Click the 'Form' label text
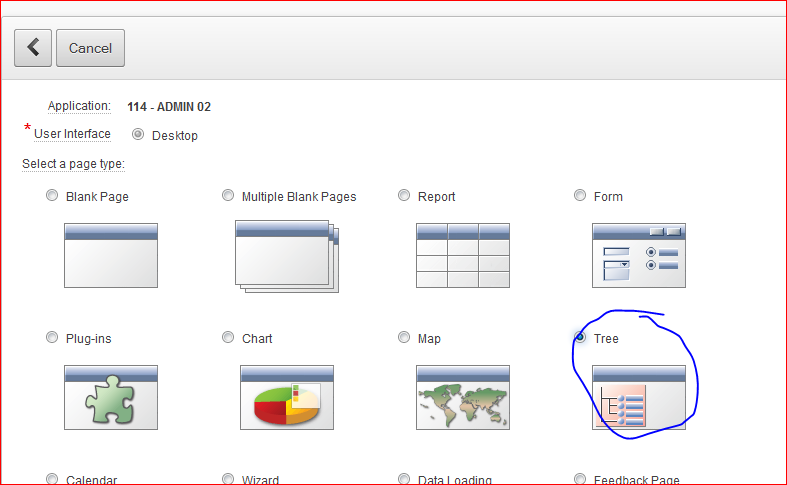 [608, 197]
